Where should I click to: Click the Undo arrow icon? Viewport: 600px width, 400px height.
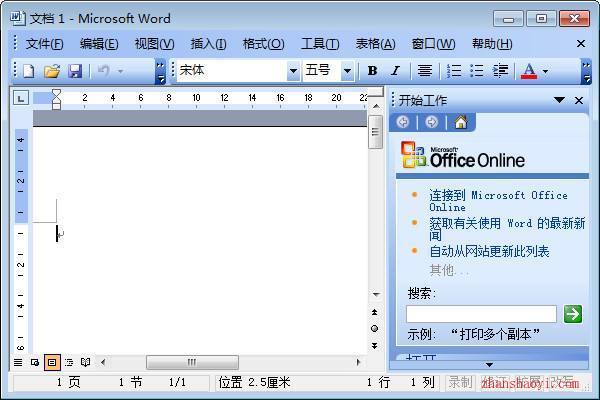tap(103, 71)
